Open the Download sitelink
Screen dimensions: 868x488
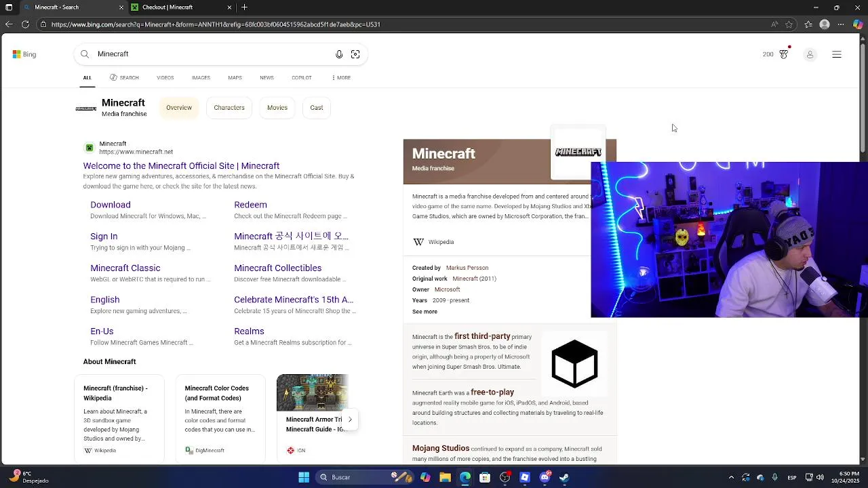[111, 205]
